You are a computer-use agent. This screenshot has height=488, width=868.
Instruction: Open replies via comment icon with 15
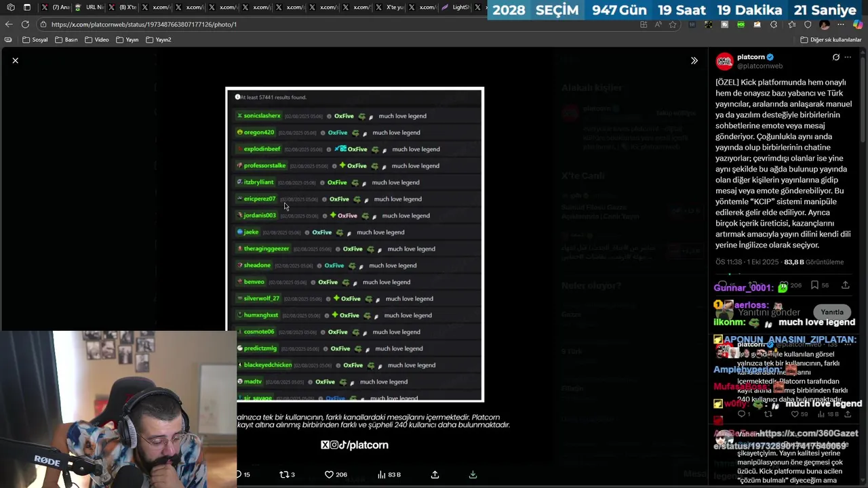pyautogui.click(x=243, y=474)
